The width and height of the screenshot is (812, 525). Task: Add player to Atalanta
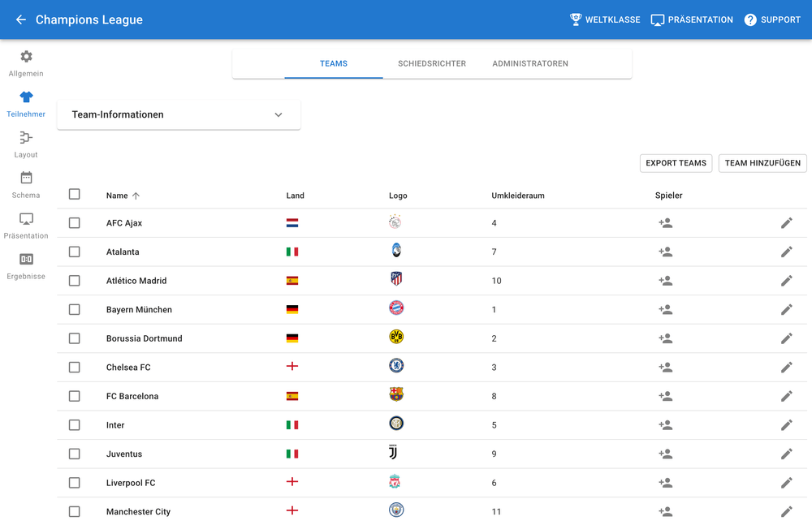(x=666, y=252)
